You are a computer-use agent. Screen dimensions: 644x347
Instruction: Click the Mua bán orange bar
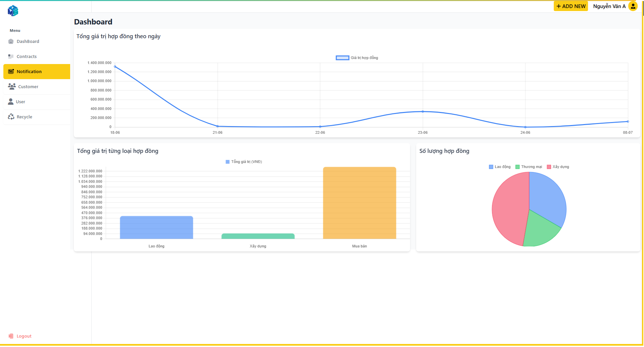click(359, 203)
